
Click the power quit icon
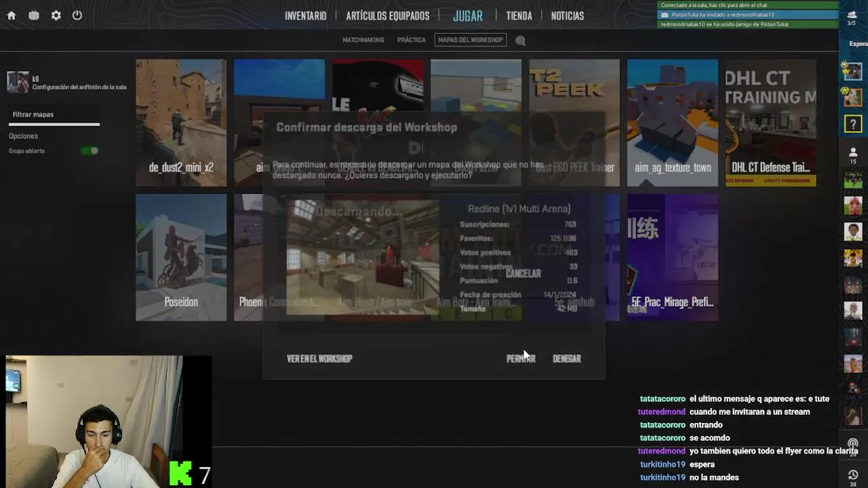[77, 15]
